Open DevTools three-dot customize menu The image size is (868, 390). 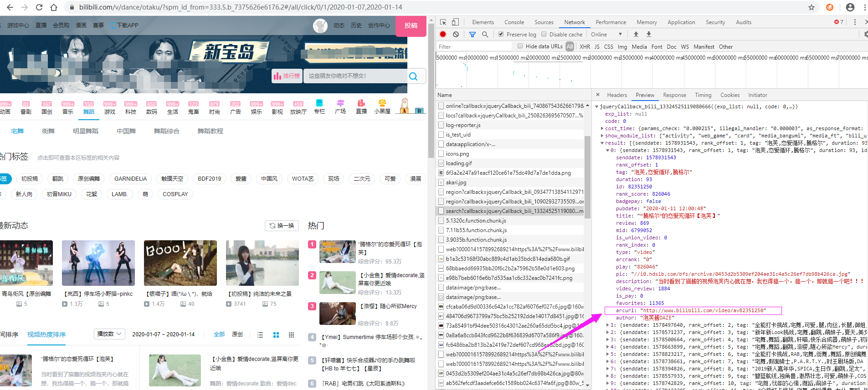coord(855,22)
